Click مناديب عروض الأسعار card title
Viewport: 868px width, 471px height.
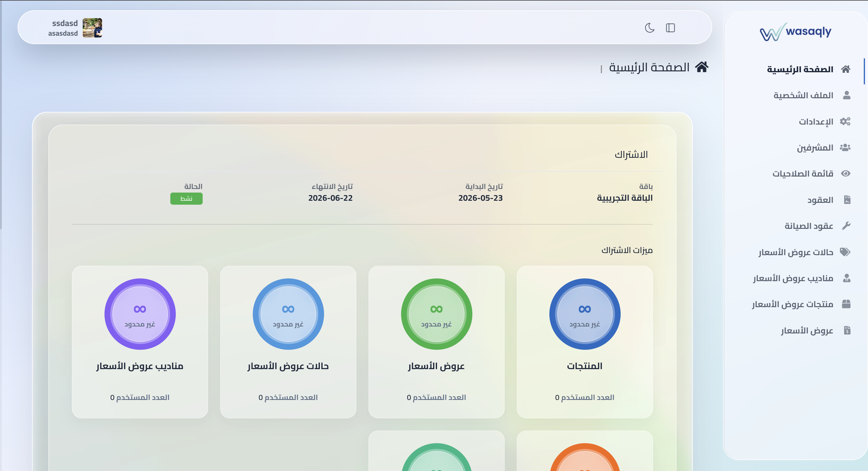140,366
